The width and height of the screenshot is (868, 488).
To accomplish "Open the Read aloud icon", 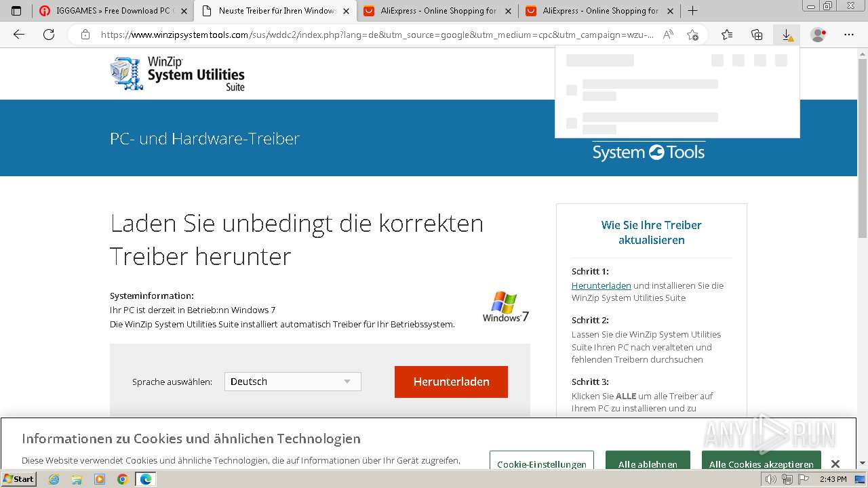I will pos(668,35).
